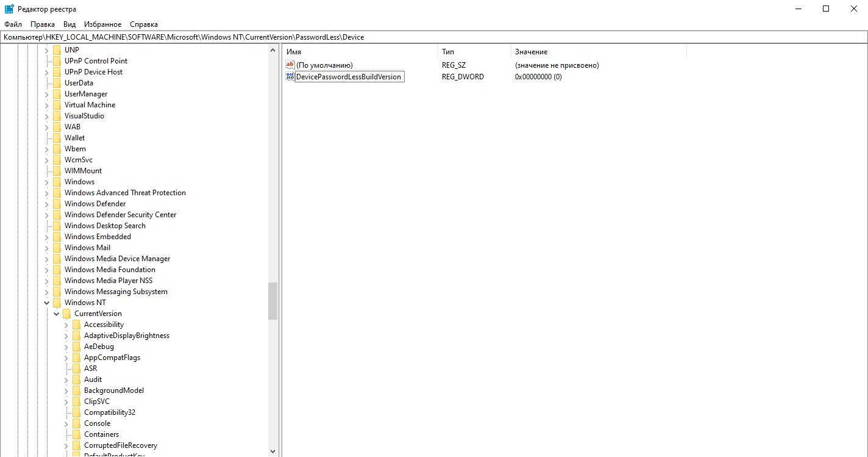Open the Избранное menu
This screenshot has height=457, width=868.
pos(103,24)
